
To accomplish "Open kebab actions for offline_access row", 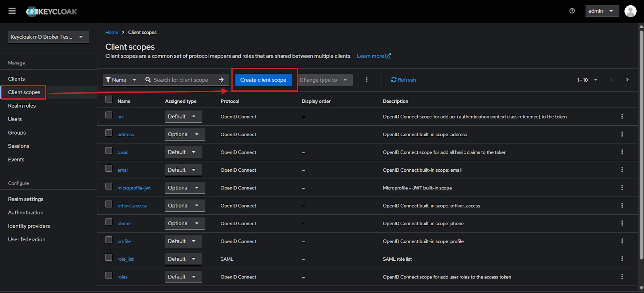I will (622, 206).
